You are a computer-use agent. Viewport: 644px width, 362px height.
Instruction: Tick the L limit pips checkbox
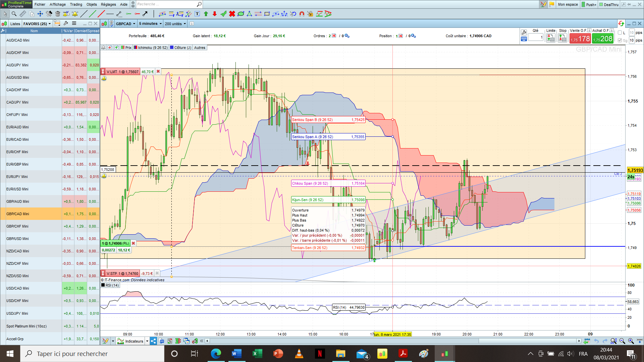click(620, 33)
